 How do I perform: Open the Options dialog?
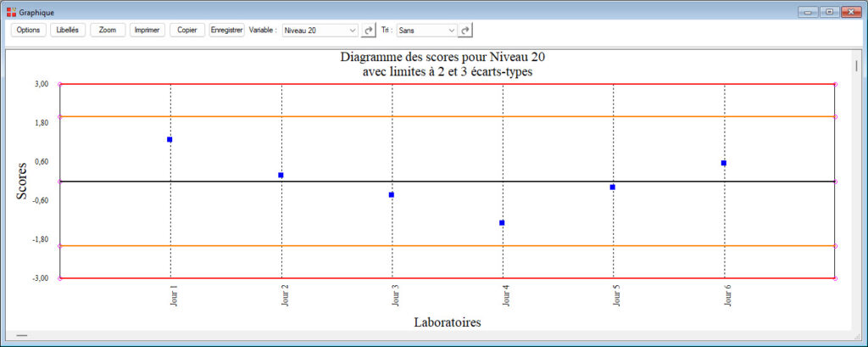29,30
